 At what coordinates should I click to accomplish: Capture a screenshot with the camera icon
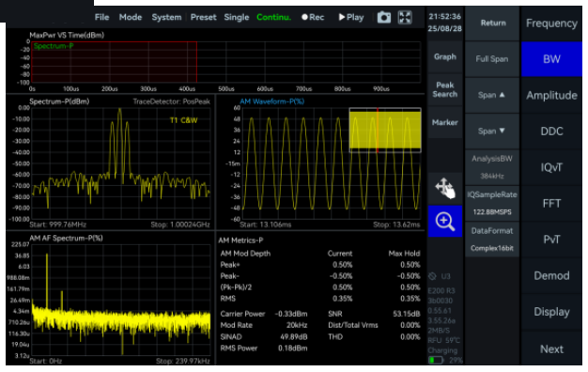(x=383, y=17)
